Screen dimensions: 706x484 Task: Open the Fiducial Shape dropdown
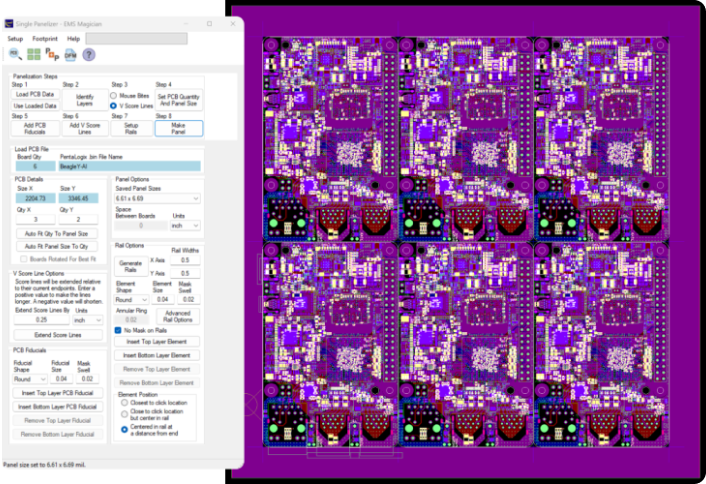tap(30, 379)
